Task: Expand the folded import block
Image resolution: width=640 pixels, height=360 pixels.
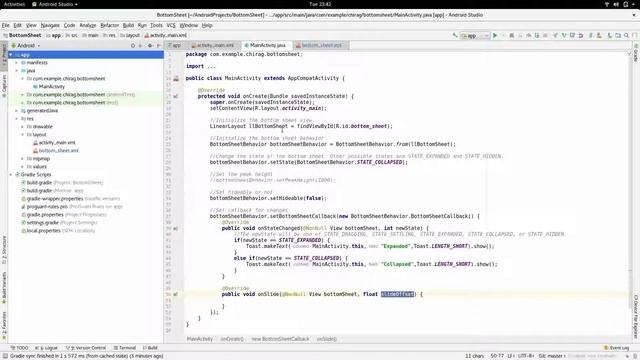Action: click(211, 66)
